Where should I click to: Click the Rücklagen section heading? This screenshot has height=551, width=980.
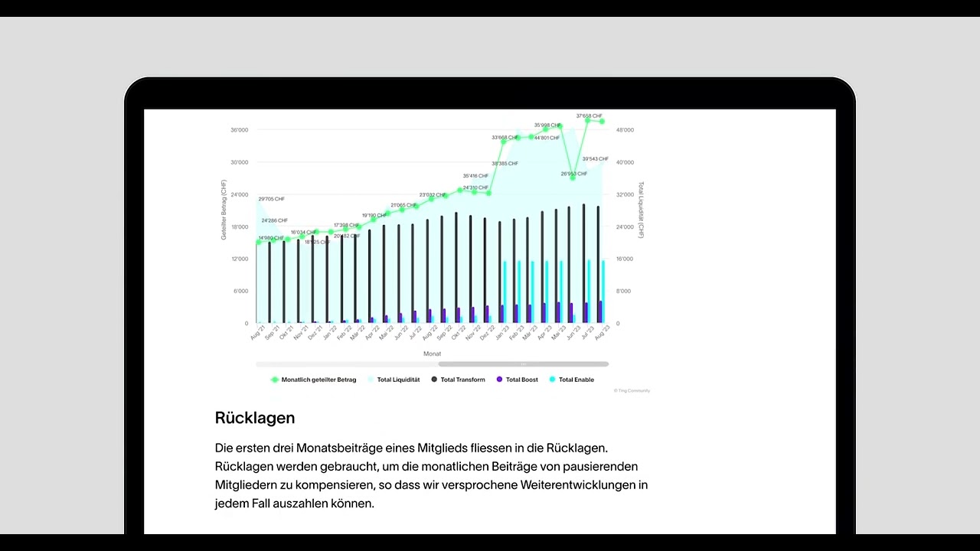pyautogui.click(x=255, y=418)
